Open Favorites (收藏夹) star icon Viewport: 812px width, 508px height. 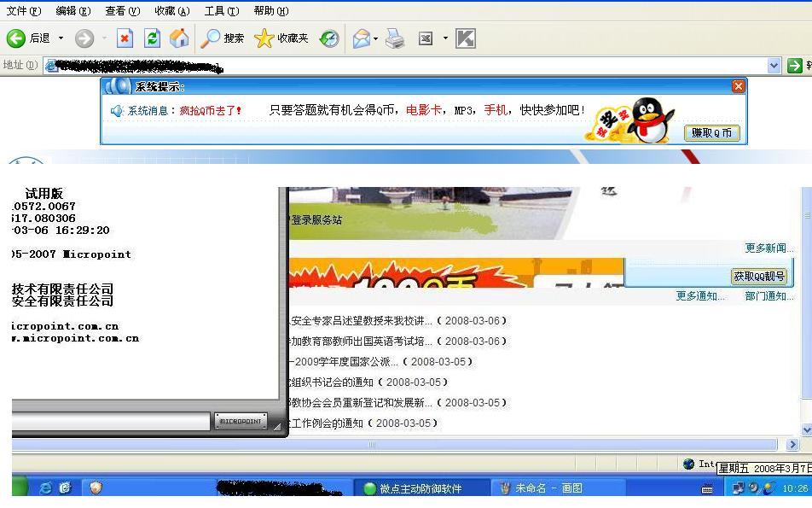[x=281, y=38]
